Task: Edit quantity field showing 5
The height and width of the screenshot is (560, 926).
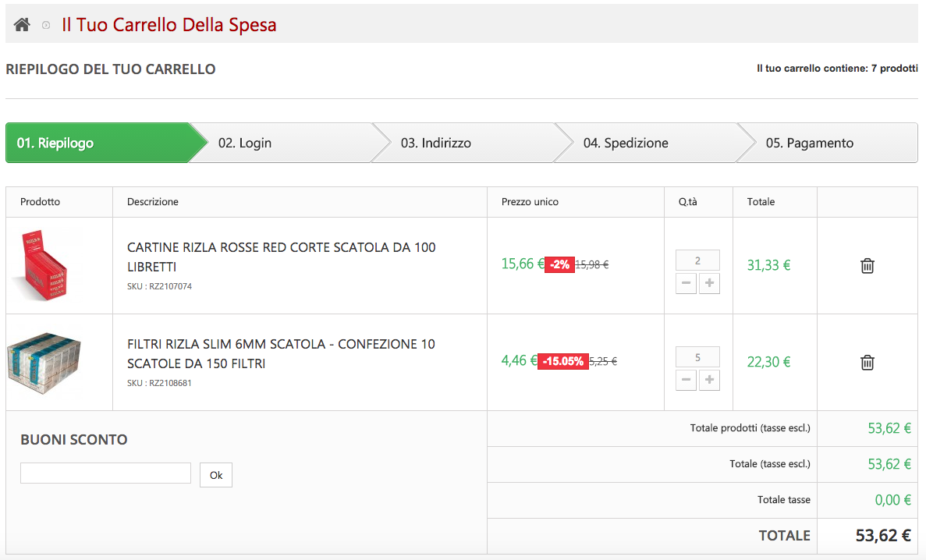Action: pos(697,357)
